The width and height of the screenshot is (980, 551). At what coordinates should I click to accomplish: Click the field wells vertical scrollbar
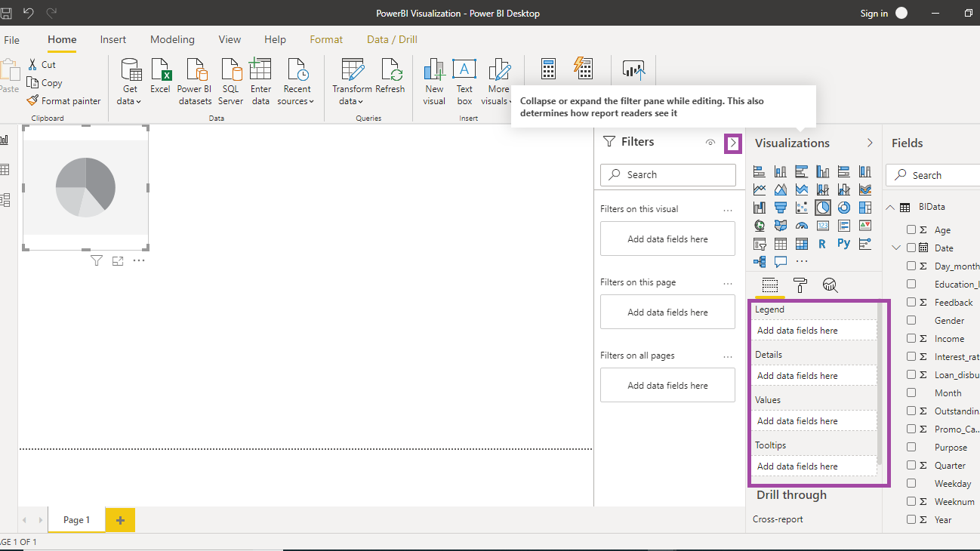(880, 383)
